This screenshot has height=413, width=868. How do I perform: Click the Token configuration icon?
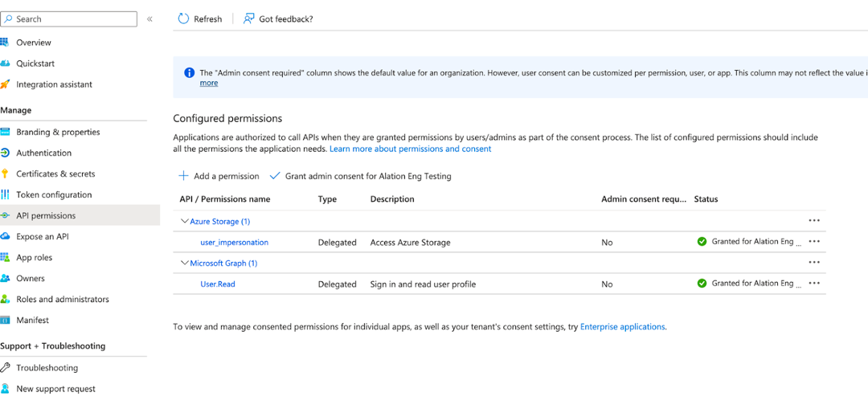[5, 195]
